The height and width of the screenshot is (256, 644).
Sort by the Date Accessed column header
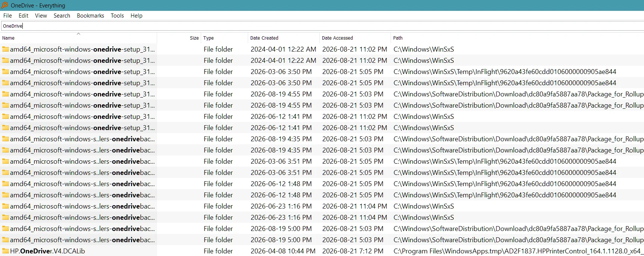click(355, 38)
